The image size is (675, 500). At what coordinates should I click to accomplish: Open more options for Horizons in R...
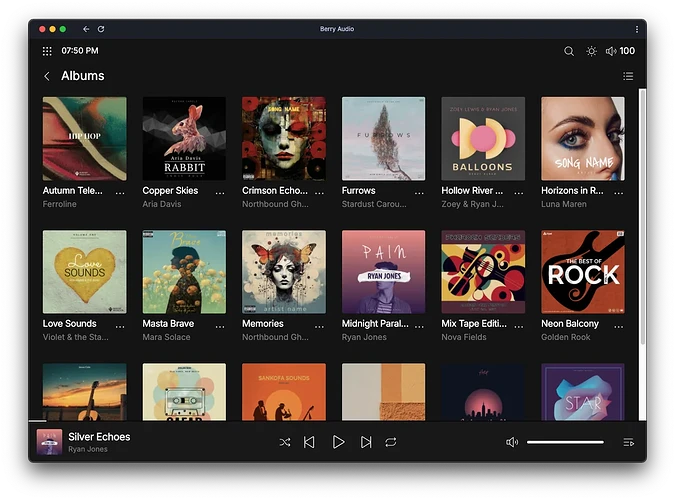tap(619, 193)
